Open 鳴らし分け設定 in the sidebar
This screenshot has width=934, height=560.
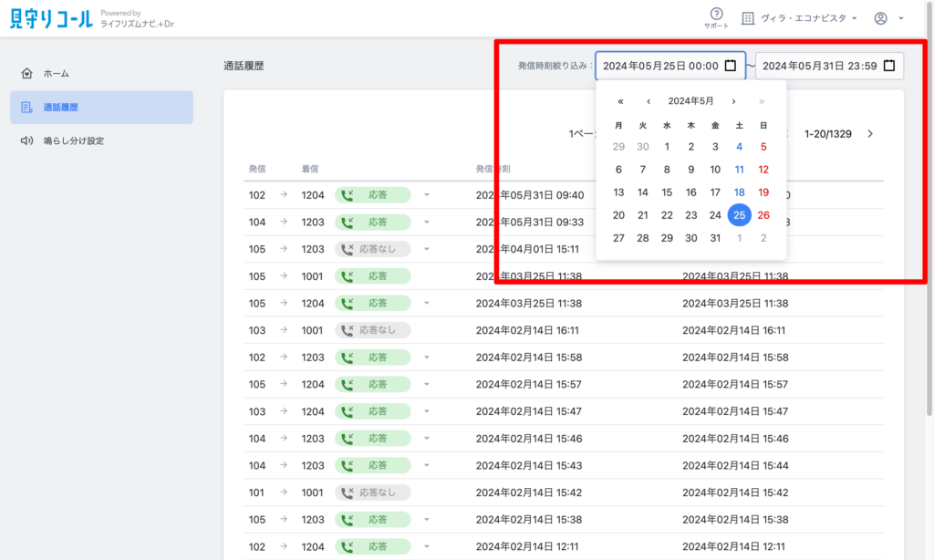click(x=101, y=140)
